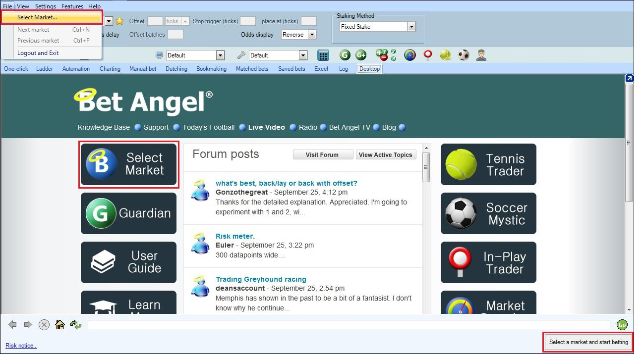Open the View menu

(23, 6)
